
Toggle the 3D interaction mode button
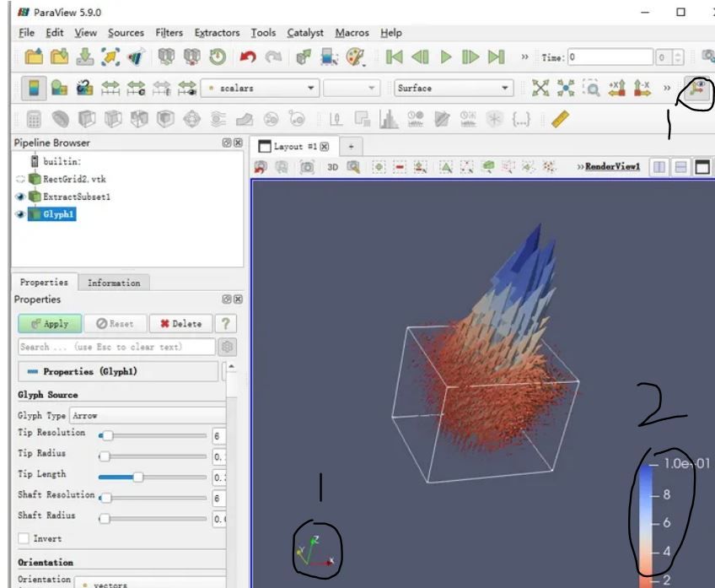332,167
